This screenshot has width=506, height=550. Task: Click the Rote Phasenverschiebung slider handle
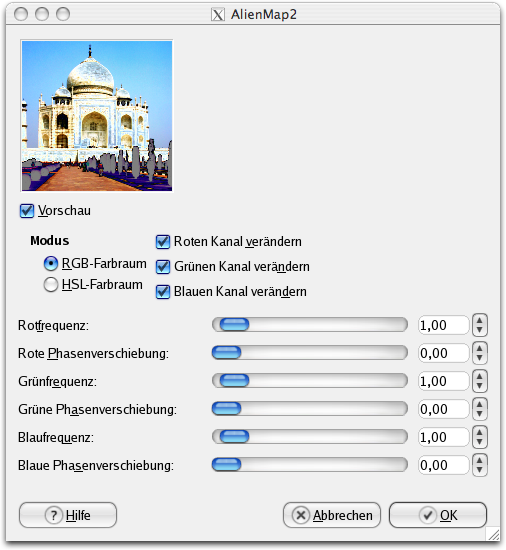click(227, 353)
